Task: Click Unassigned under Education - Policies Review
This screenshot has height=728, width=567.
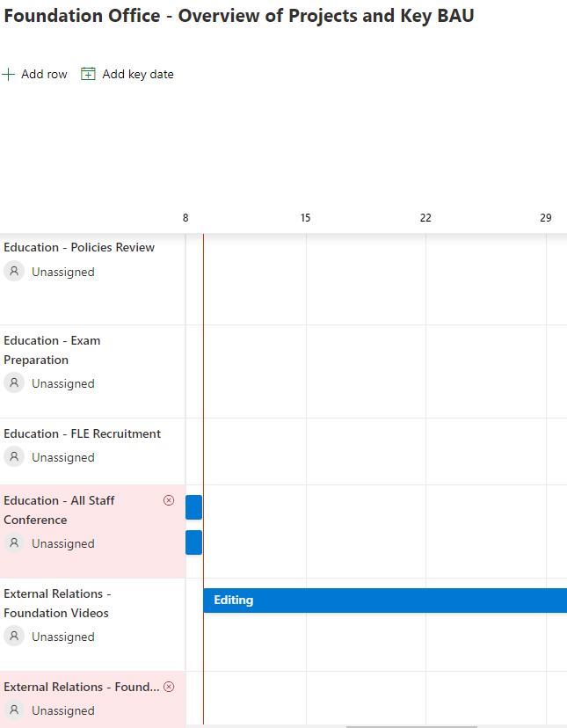Action: (63, 272)
